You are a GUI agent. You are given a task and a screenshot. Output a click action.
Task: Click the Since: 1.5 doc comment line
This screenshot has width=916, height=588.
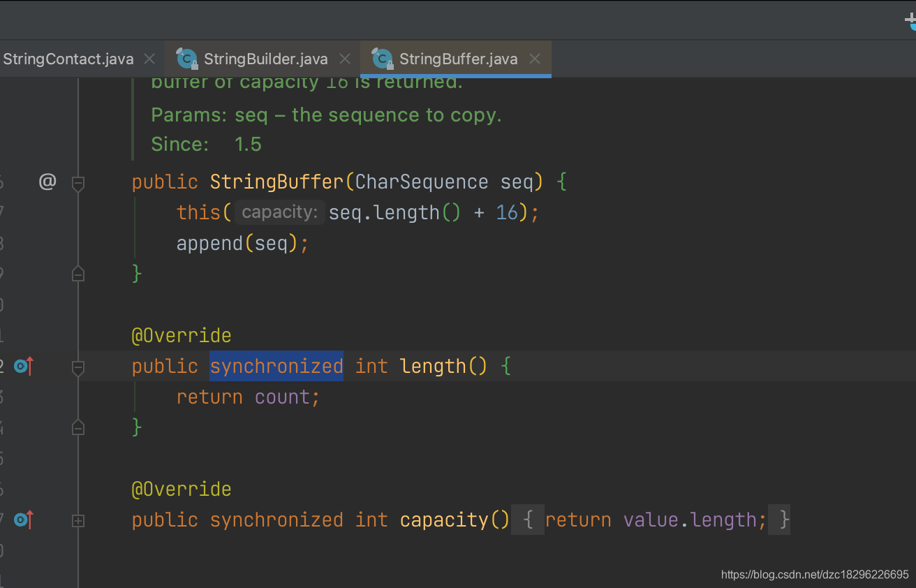tap(206, 144)
